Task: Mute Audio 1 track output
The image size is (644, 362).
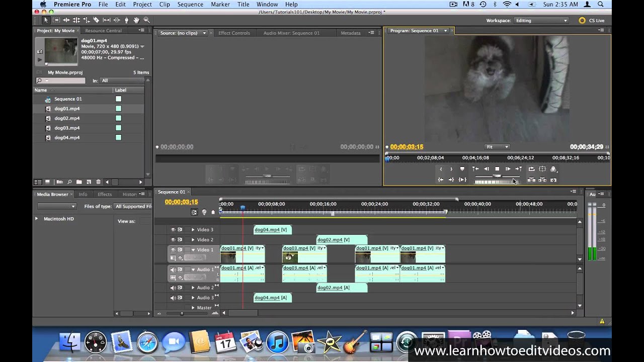Action: point(173,269)
